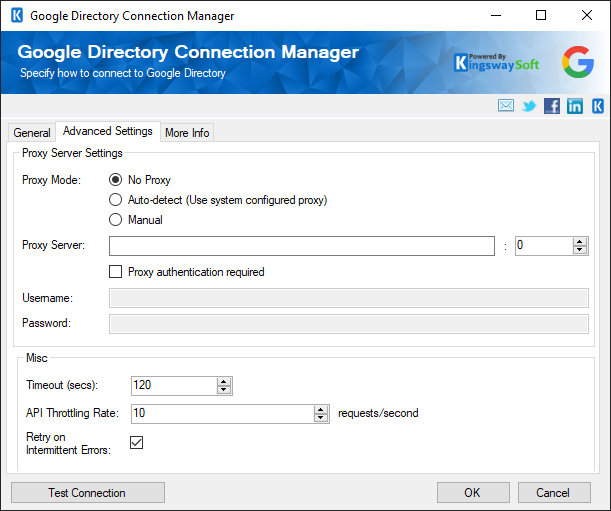Click the KingswaySoft K icon in the social row

598,106
